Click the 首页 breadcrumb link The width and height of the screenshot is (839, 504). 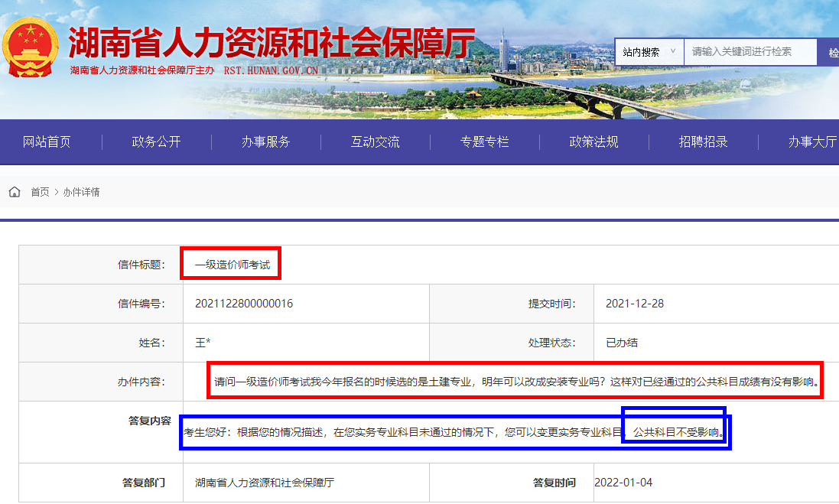pyautogui.click(x=40, y=192)
